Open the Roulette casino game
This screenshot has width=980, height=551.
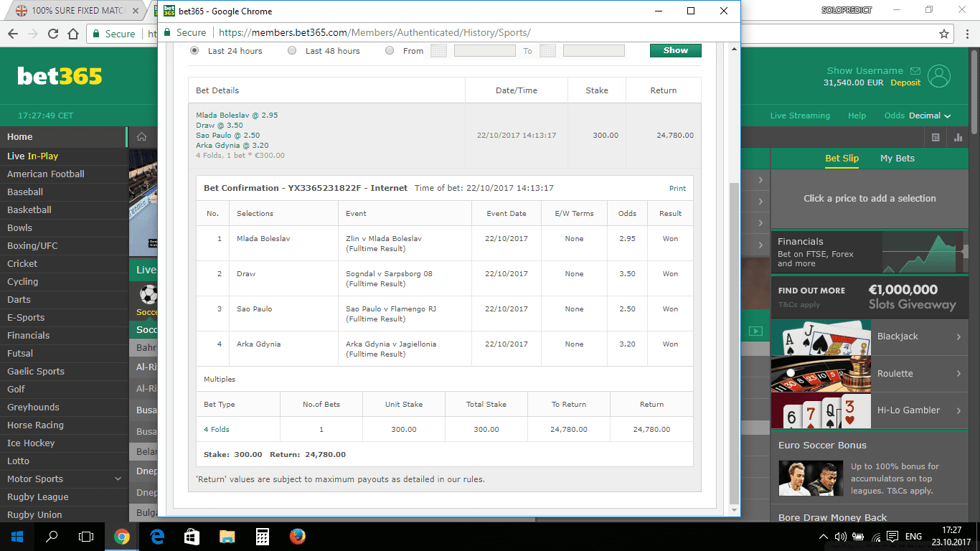coord(871,374)
